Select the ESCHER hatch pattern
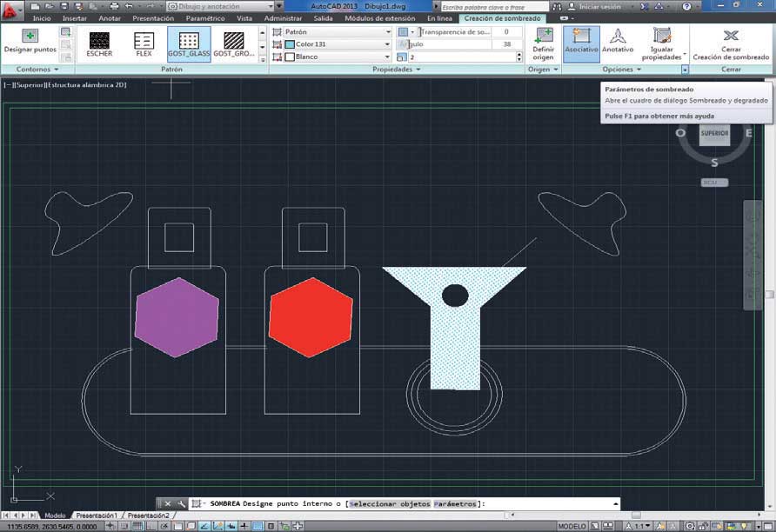 tap(99, 41)
